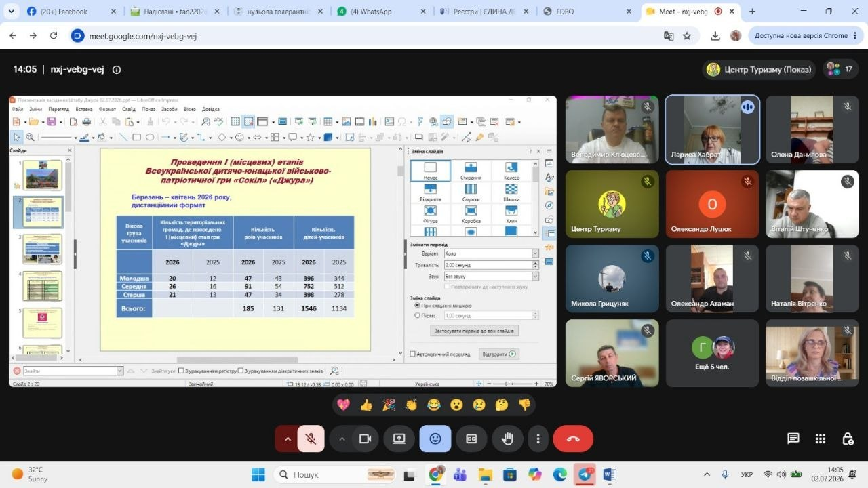Open the chat panel in Meet
Image resolution: width=868 pixels, height=488 pixels.
[793, 439]
